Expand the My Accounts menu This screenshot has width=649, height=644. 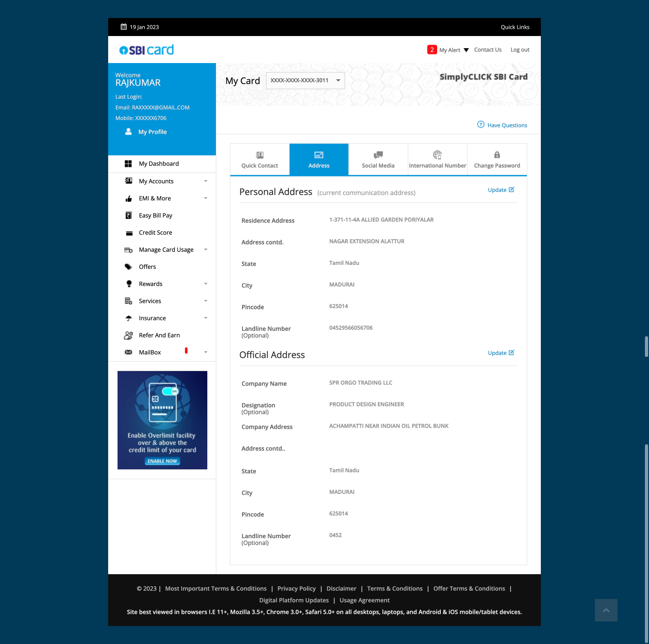point(206,181)
